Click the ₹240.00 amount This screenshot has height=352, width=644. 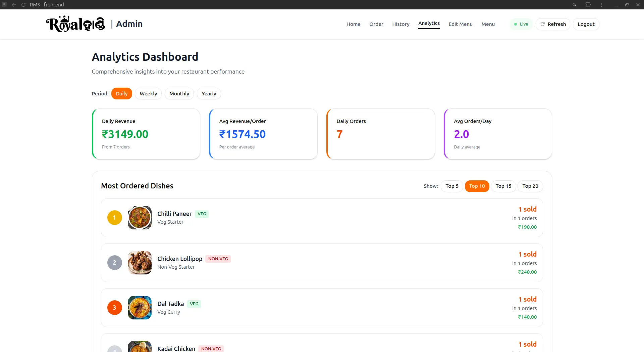(527, 272)
